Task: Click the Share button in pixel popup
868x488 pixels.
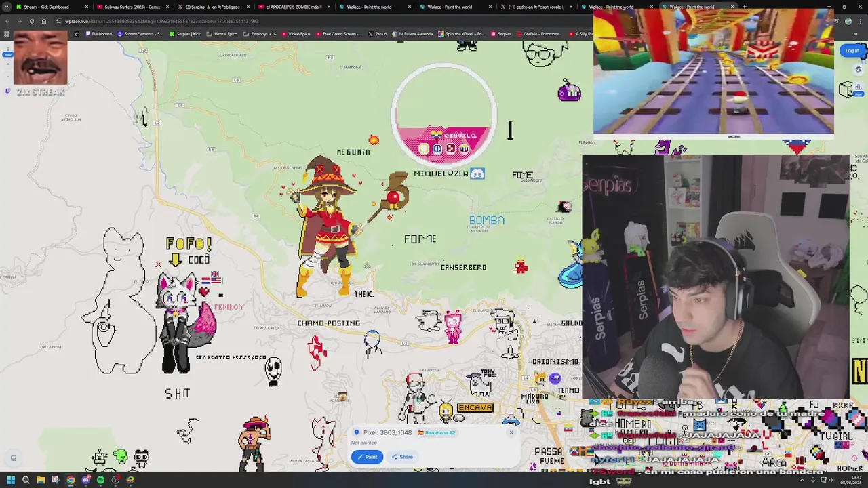Action: click(x=402, y=457)
